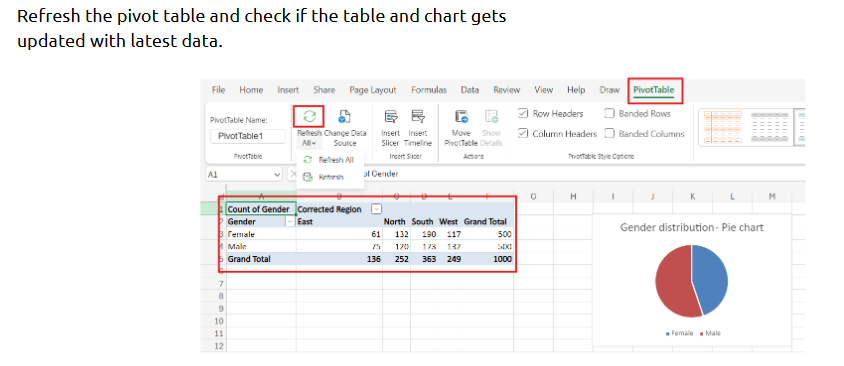Click the PivotTable Name input field
844x366 pixels.
pos(248,136)
